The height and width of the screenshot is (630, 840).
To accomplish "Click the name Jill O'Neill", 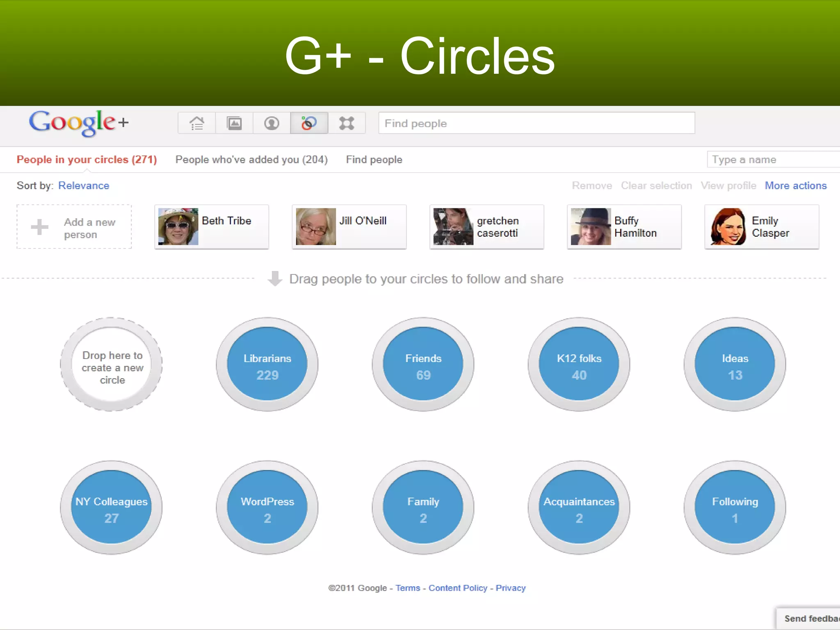I will tap(363, 221).
